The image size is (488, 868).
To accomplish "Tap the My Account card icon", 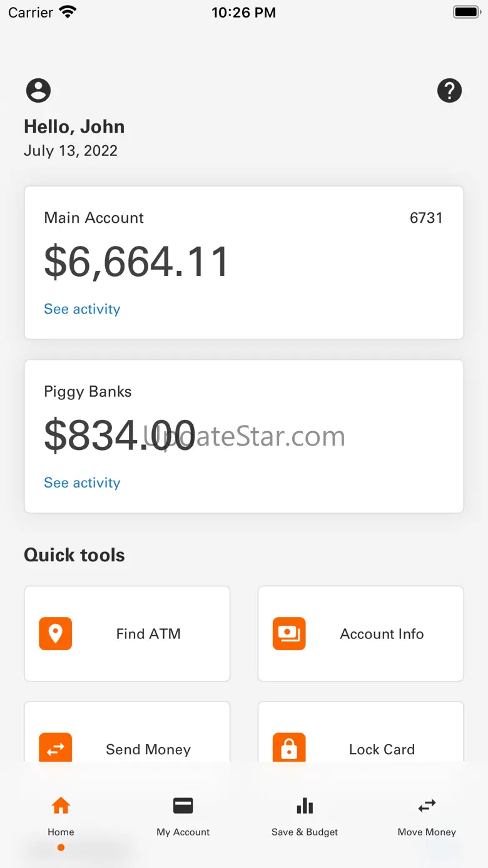I will (183, 805).
